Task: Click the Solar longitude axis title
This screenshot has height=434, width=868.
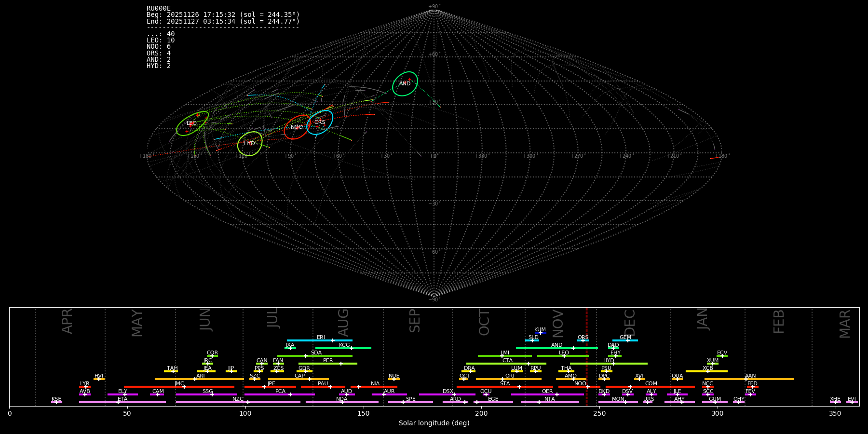Action: point(434,423)
